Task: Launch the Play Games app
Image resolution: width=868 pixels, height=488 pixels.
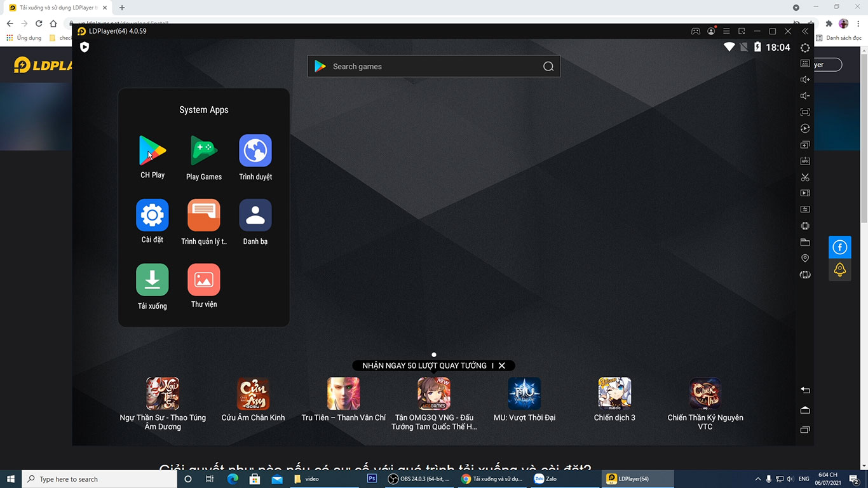Action: (204, 151)
